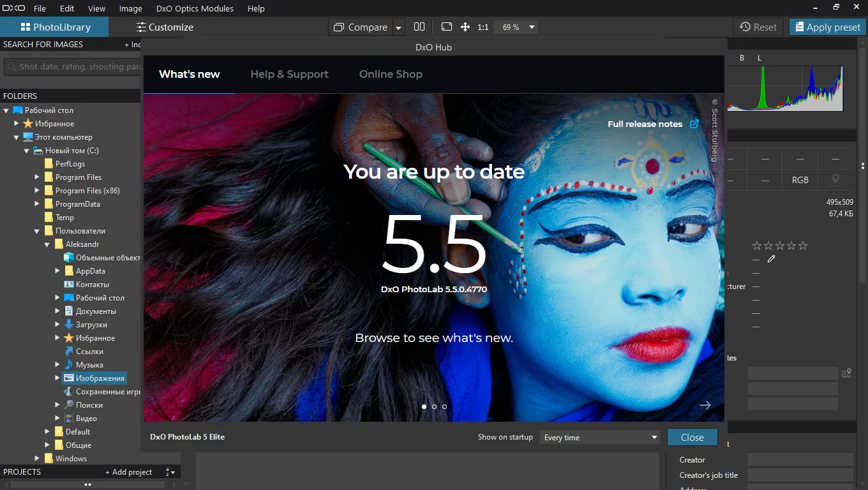
Task: Click the pencil edit icon under the rating stars
Action: point(772,259)
